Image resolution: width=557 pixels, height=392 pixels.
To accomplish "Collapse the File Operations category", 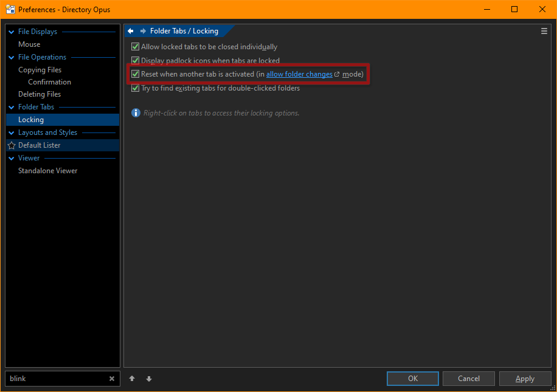I will (12, 58).
